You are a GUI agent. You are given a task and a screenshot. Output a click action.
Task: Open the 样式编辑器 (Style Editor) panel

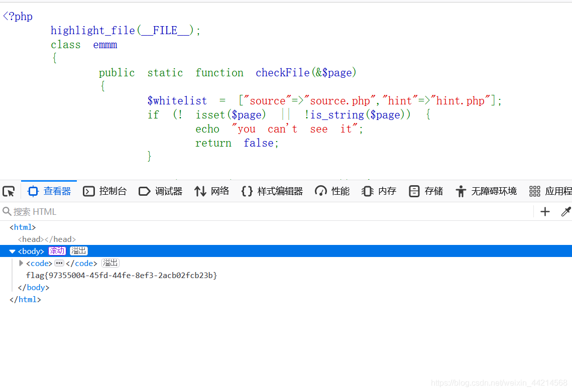pos(272,191)
